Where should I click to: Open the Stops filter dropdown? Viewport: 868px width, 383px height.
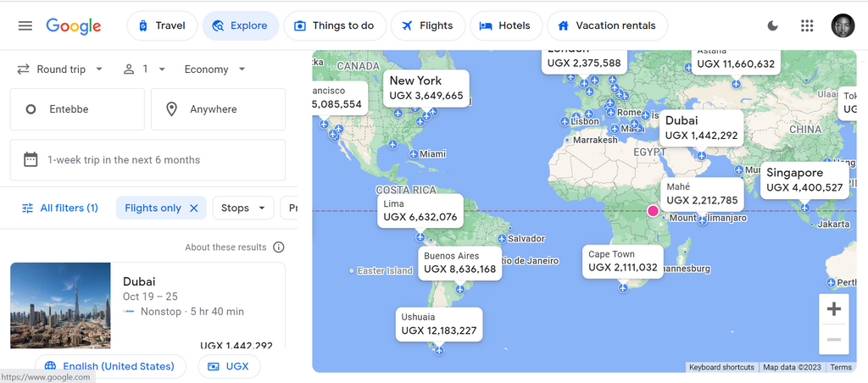[243, 208]
